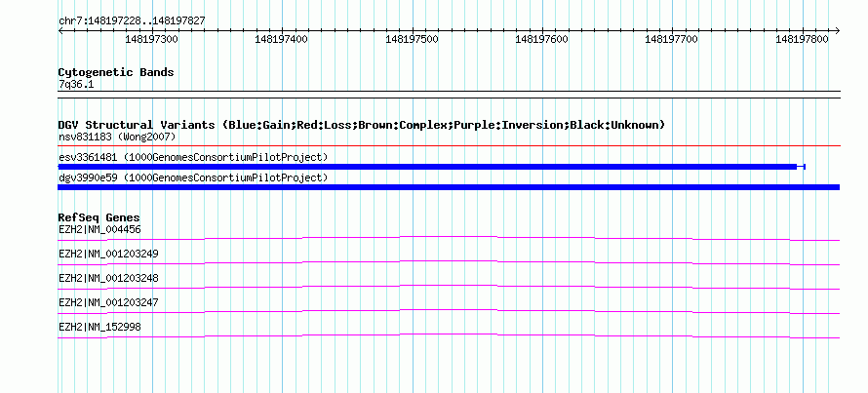Click ruler position 148197800
The image size is (868, 393).
pyautogui.click(x=802, y=39)
